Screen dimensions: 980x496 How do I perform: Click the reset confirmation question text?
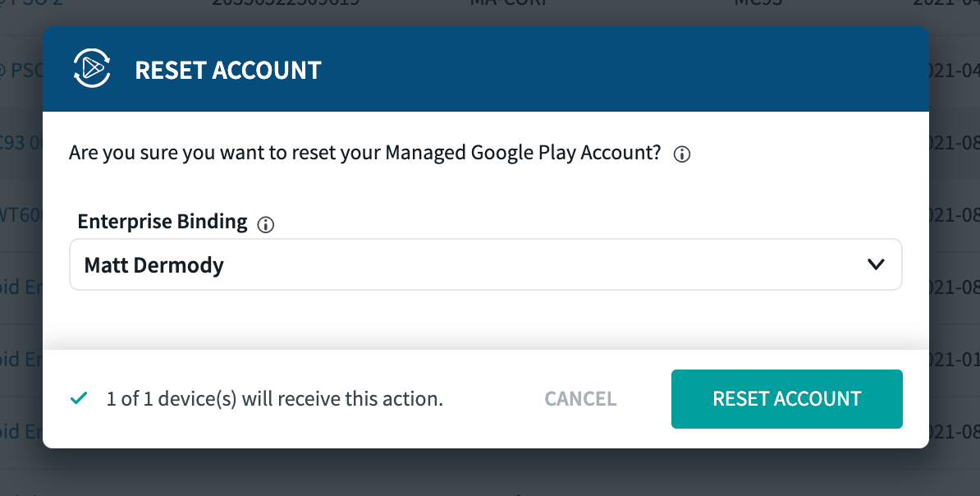pyautogui.click(x=364, y=154)
